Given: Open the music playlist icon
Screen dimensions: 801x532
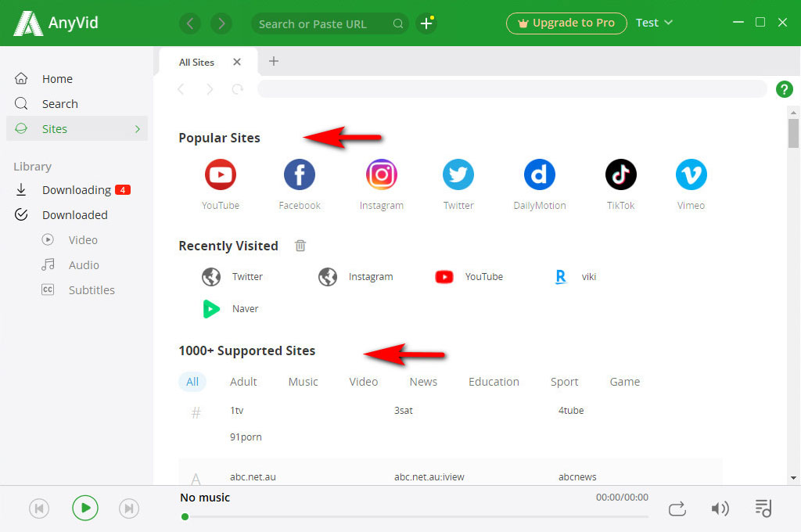Looking at the screenshot, I should point(763,508).
